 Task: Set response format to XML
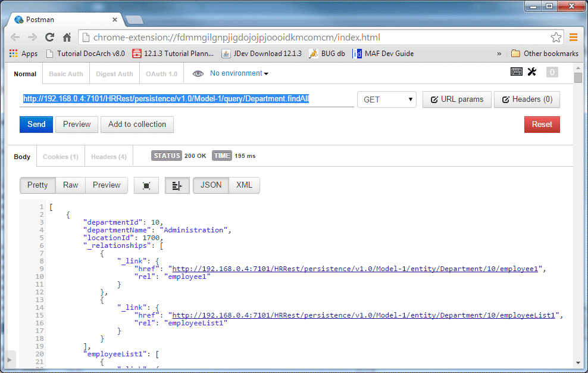(x=244, y=185)
